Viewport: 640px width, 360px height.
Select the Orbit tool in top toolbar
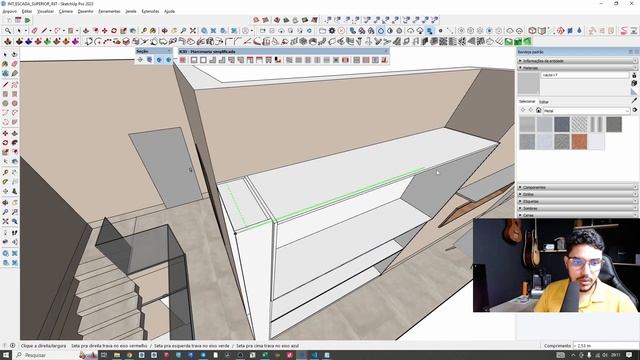click(164, 31)
